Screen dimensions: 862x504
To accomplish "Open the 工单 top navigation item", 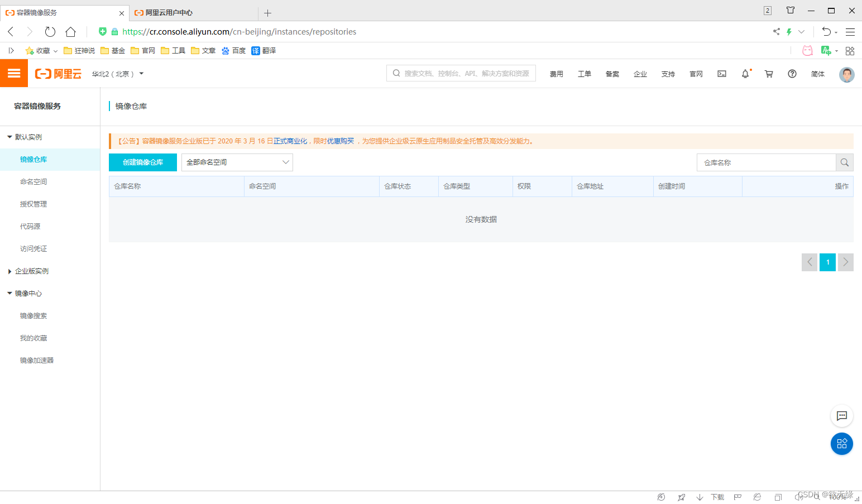I will coord(585,74).
